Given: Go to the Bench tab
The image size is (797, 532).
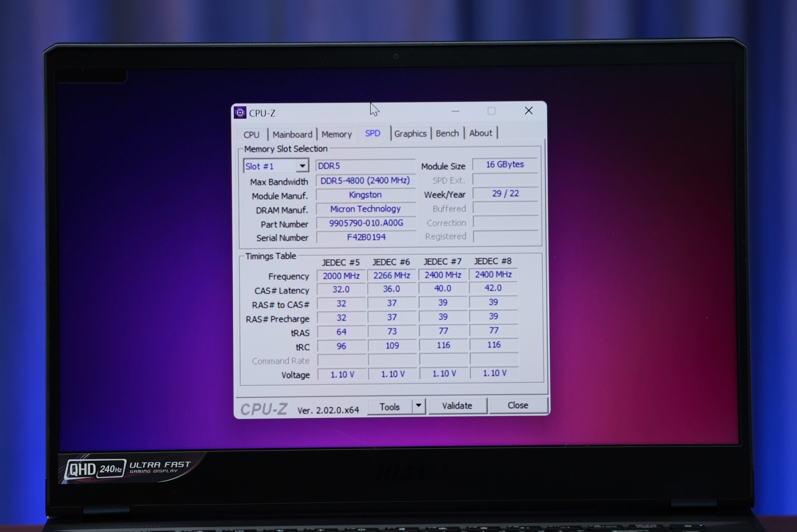Looking at the screenshot, I should pos(447,133).
